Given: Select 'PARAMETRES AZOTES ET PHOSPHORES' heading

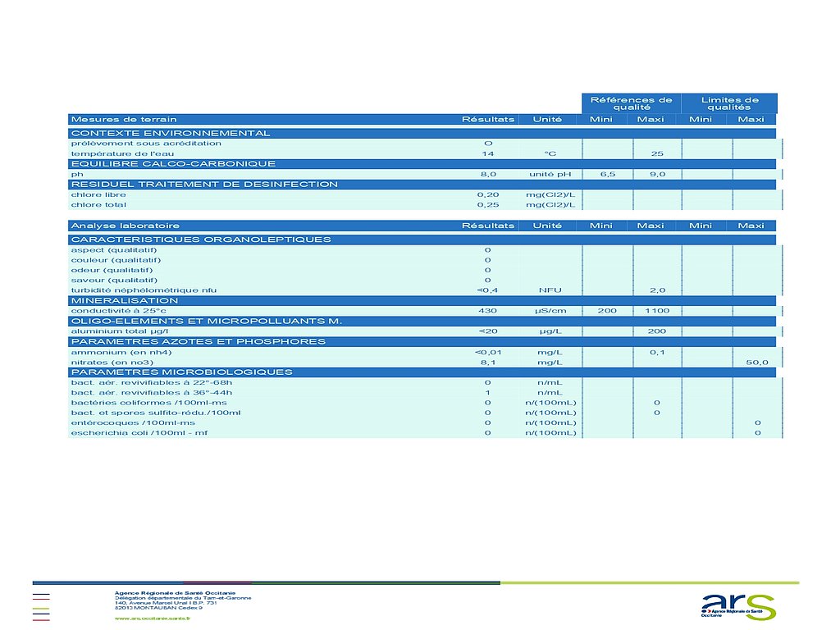Looking at the screenshot, I should (199, 341).
